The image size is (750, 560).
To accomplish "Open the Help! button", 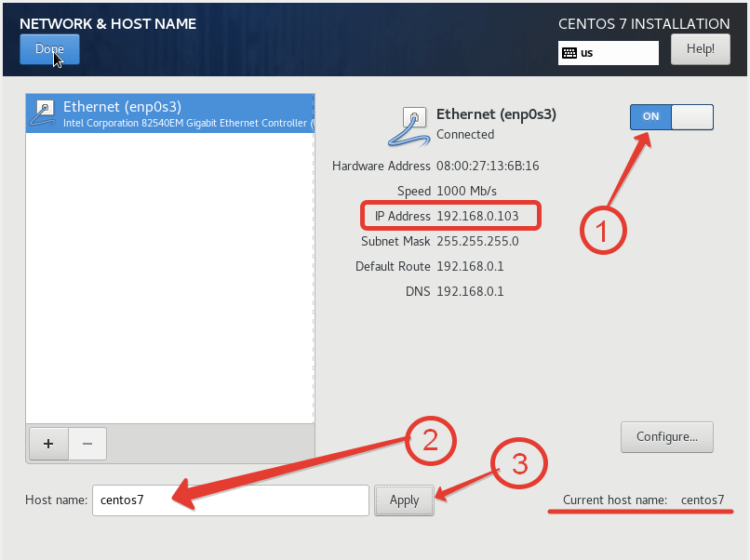I will coord(700,50).
